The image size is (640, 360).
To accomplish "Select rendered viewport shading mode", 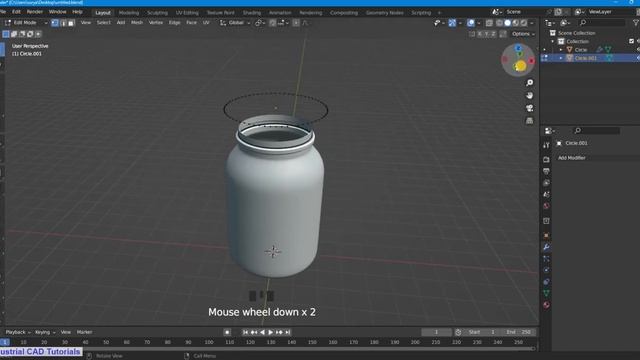I will pyautogui.click(x=524, y=23).
